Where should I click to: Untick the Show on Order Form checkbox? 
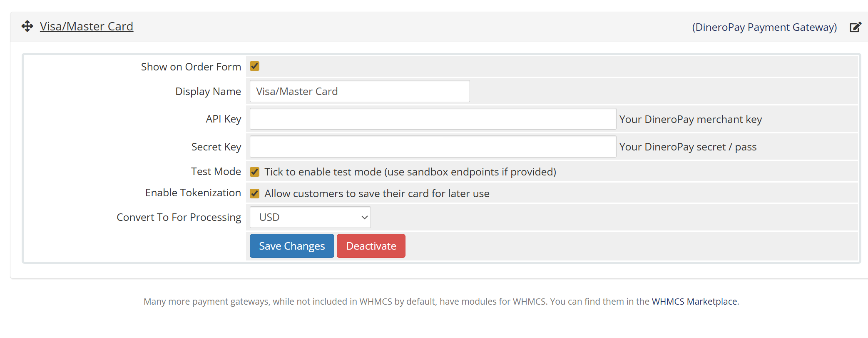click(x=254, y=66)
